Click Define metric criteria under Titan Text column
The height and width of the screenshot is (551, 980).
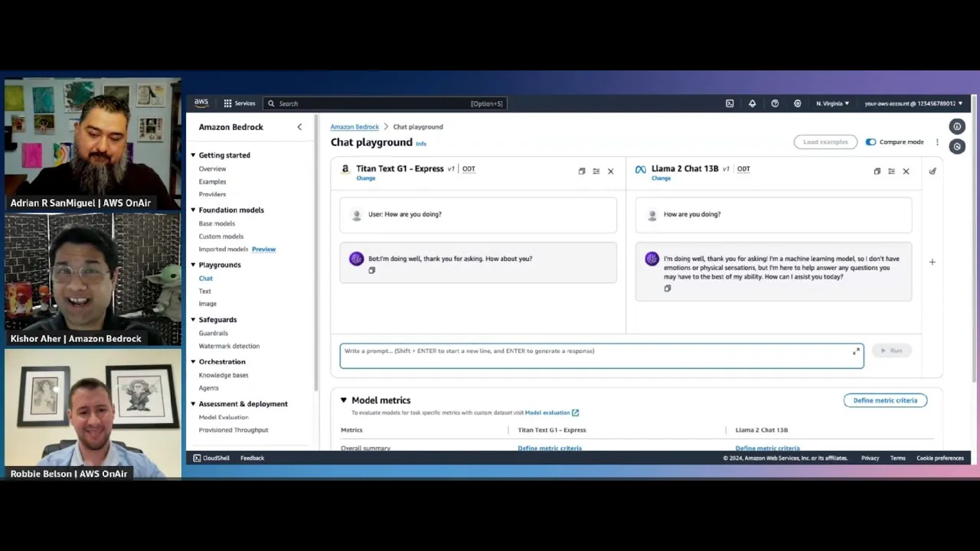[x=550, y=448]
